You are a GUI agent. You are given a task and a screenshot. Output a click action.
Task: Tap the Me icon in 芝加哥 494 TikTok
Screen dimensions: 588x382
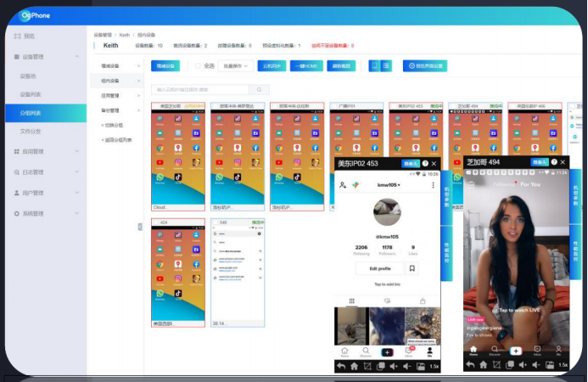click(558, 351)
